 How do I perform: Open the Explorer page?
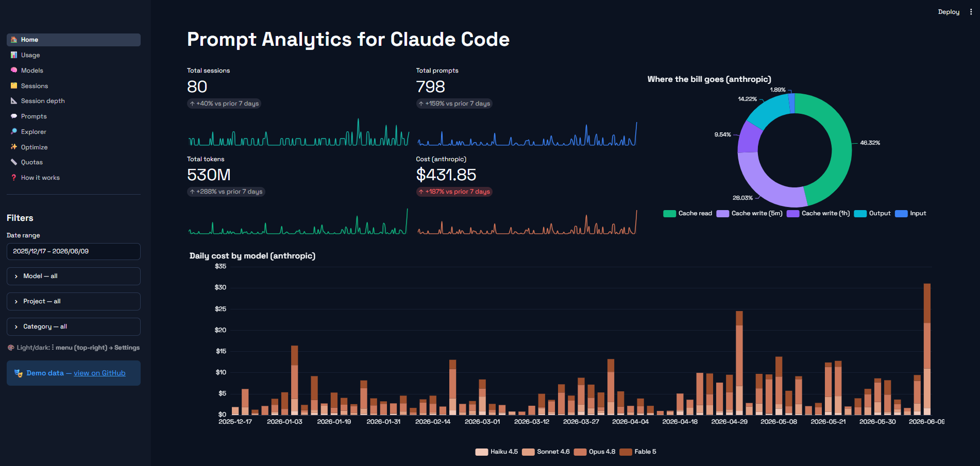74,132
